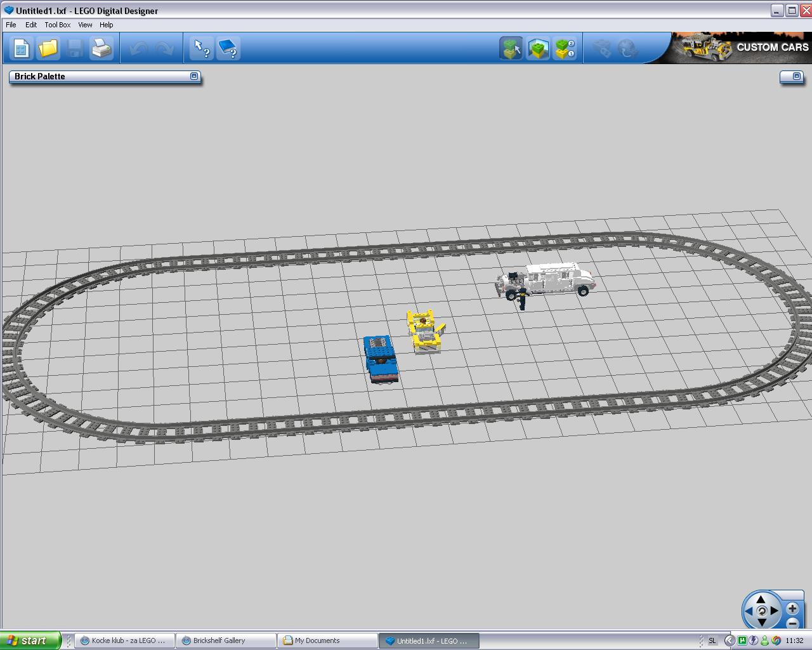The width and height of the screenshot is (812, 650).
Task: Open the Help menu
Action: pyautogui.click(x=106, y=25)
